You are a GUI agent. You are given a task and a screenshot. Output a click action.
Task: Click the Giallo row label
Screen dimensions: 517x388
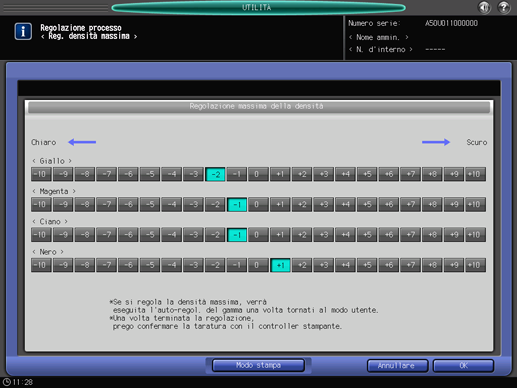[x=52, y=161]
